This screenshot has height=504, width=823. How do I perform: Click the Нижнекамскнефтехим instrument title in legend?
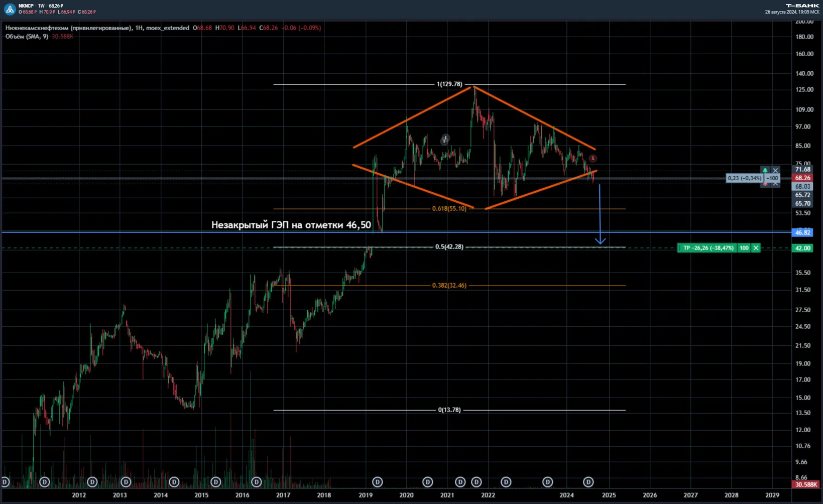point(69,28)
